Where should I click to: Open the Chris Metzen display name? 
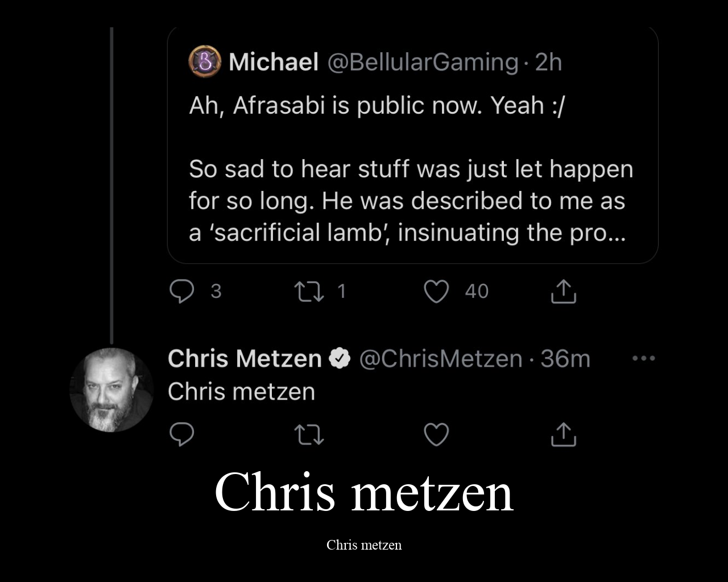[x=245, y=359]
